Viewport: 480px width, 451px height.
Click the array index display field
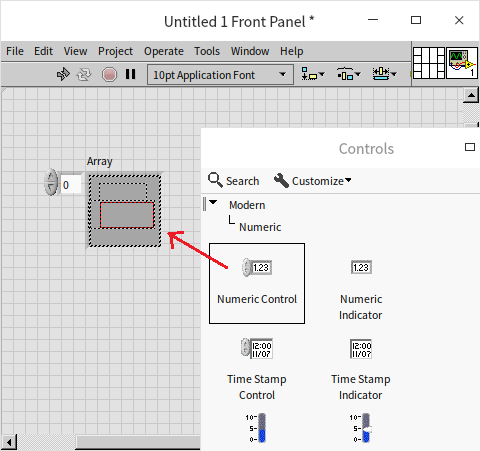71,185
